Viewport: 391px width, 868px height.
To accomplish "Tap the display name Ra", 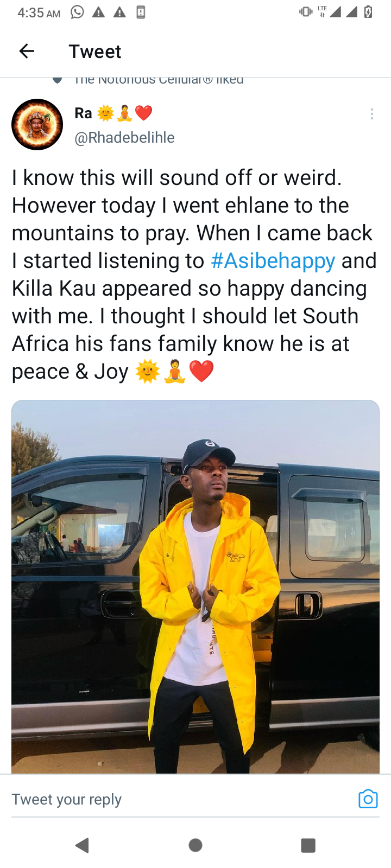I will pos(83,113).
